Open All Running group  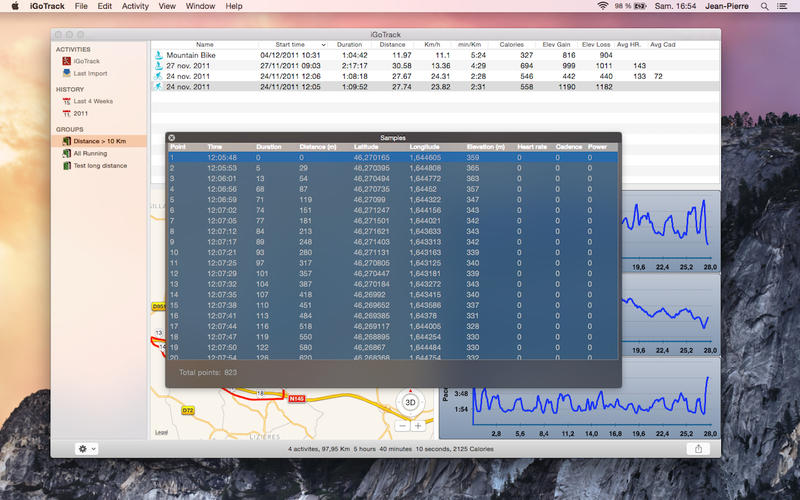90,154
